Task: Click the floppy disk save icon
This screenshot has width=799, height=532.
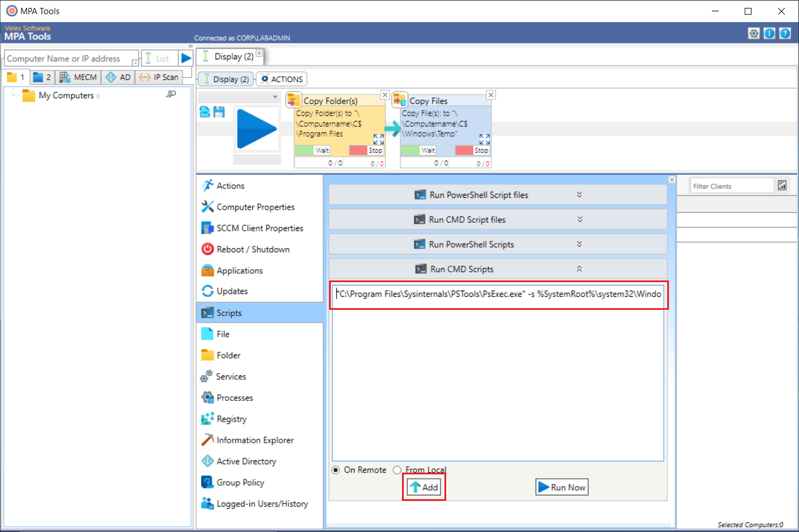Action: (x=219, y=112)
